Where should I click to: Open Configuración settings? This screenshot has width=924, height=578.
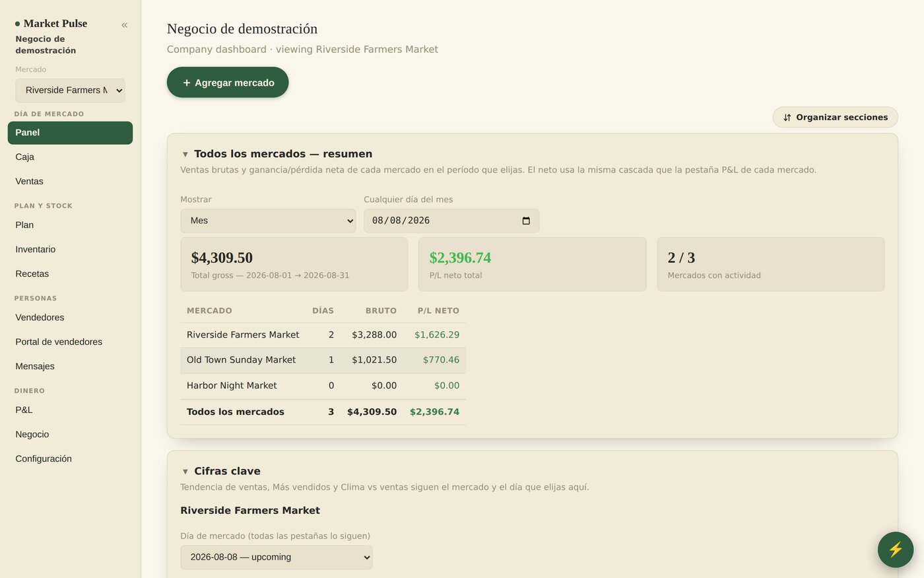[70, 459]
